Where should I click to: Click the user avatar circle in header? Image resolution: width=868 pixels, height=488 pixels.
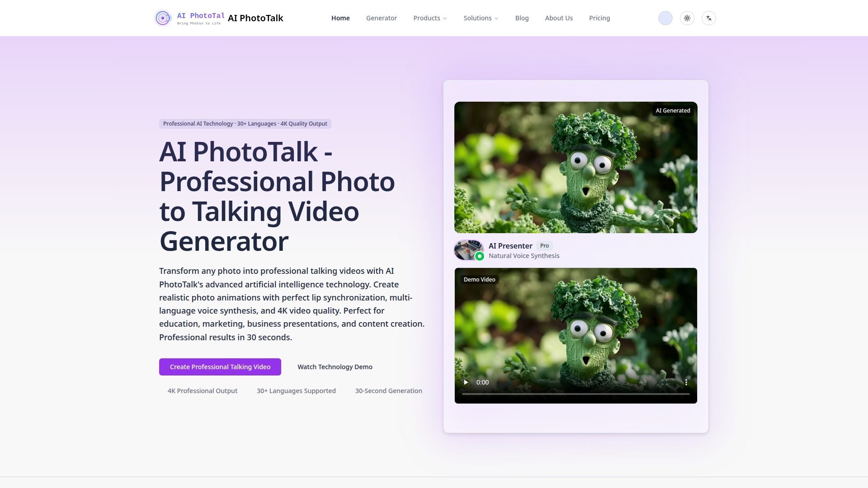[665, 18]
